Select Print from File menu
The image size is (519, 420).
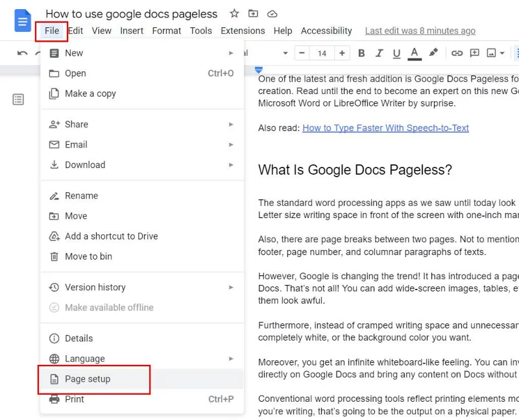[141, 399]
